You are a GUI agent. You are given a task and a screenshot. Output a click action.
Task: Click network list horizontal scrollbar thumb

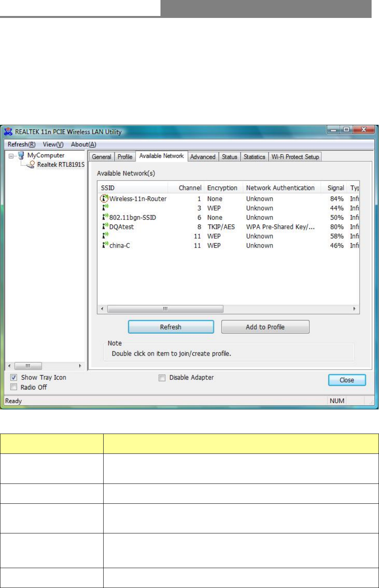click(x=165, y=309)
